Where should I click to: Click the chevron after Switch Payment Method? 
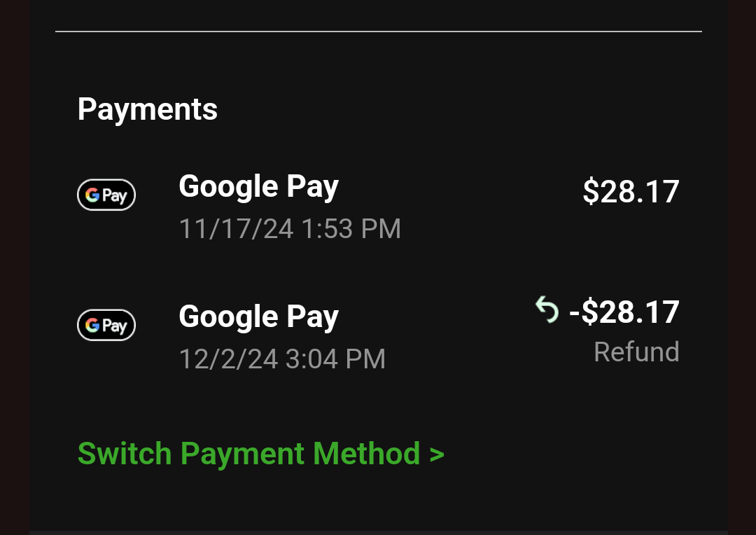437,454
